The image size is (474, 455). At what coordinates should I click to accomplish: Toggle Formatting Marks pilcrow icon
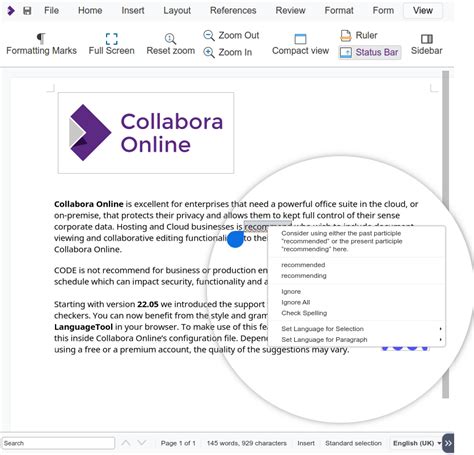coord(41,38)
